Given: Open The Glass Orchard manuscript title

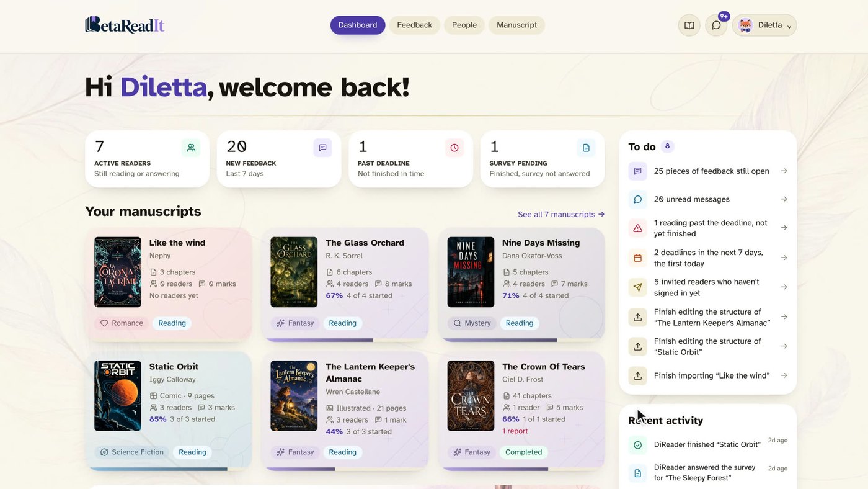Looking at the screenshot, I should (365, 243).
